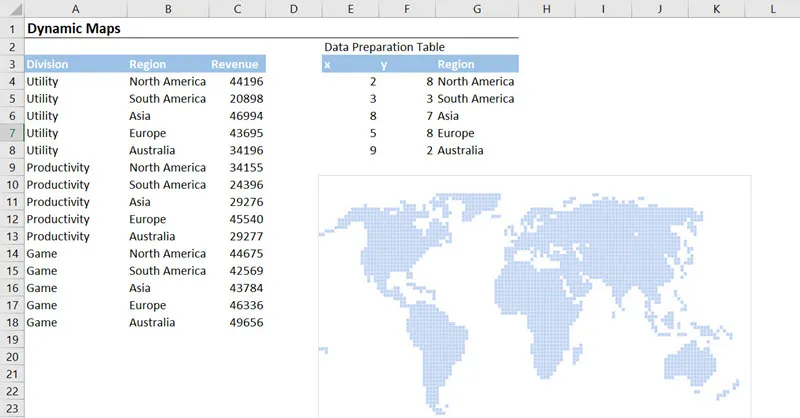Click row header 7

coord(11,133)
